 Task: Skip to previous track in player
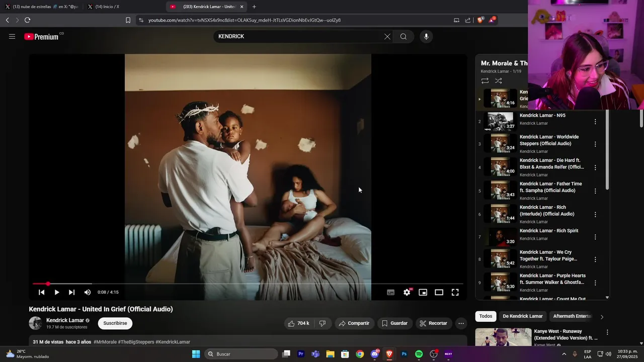[42, 292]
